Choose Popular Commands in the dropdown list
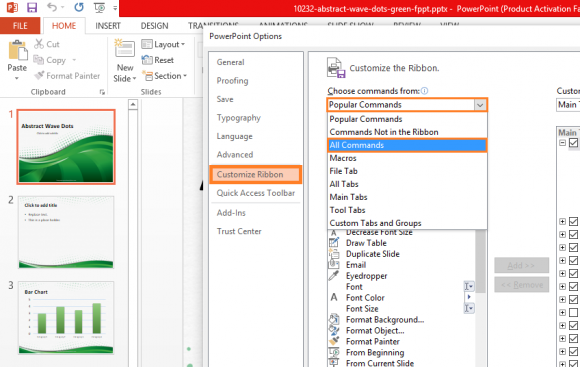This screenshot has height=367, width=580. (x=407, y=119)
